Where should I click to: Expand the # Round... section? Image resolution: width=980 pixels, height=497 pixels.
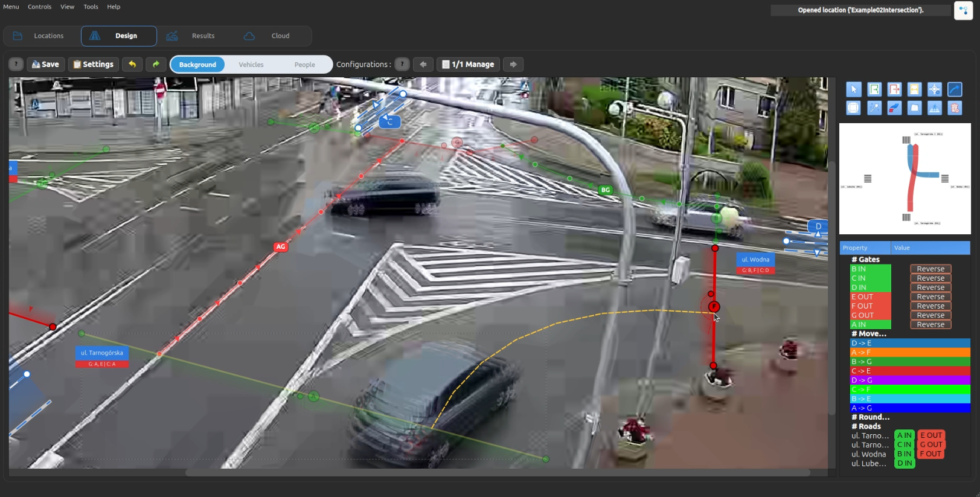pos(870,417)
